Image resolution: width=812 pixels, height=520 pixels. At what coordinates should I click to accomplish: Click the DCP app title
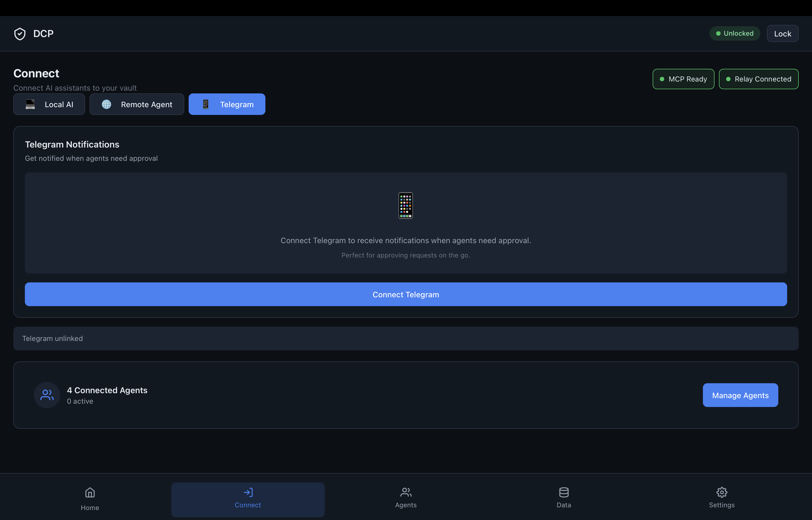(43, 34)
